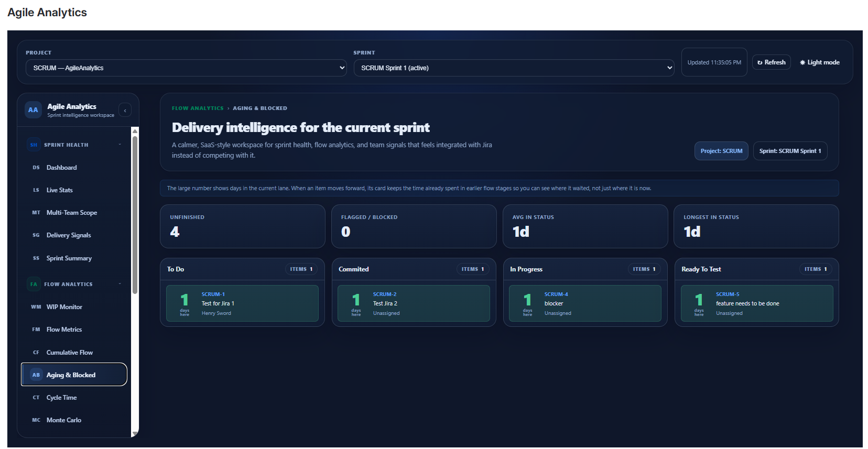Click the Avg In Status metric card
Image resolution: width=868 pixels, height=449 pixels.
tap(585, 226)
